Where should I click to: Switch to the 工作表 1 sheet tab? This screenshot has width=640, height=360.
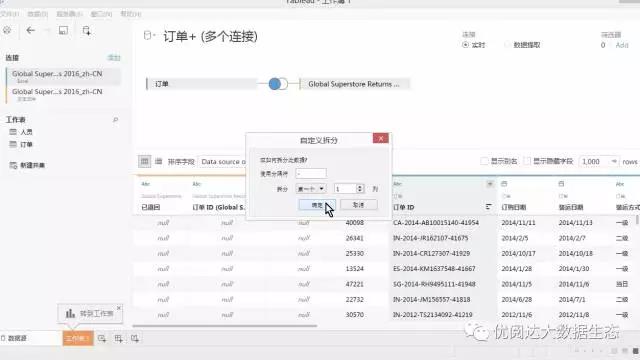pyautogui.click(x=78, y=338)
